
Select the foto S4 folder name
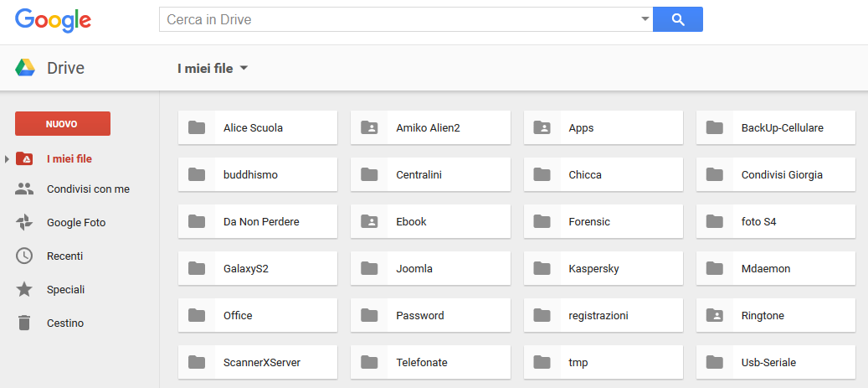pos(758,222)
